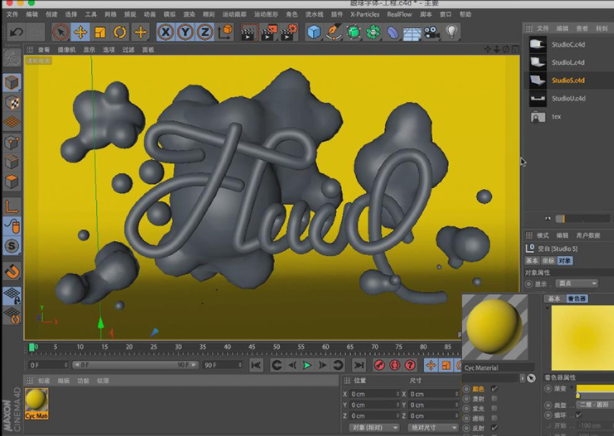Viewport: 614px width, 436px height.
Task: Switch to Points mode icon
Action: tap(12, 143)
